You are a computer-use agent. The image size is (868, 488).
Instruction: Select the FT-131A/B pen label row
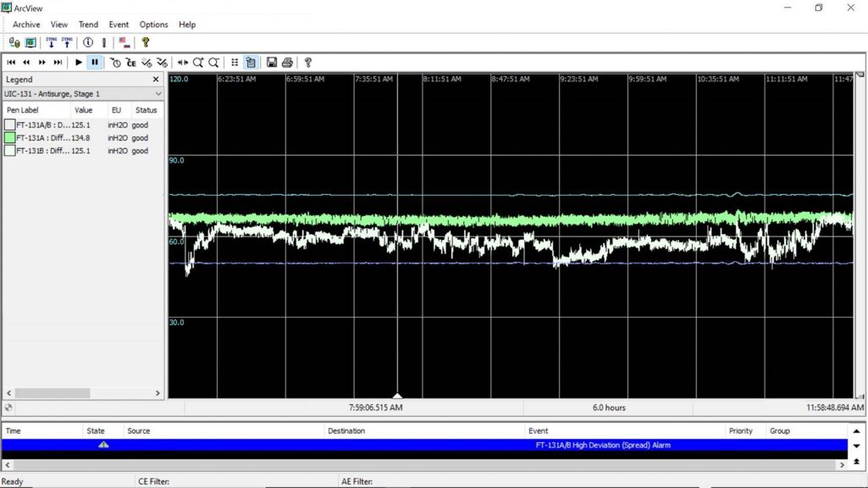tap(43, 125)
